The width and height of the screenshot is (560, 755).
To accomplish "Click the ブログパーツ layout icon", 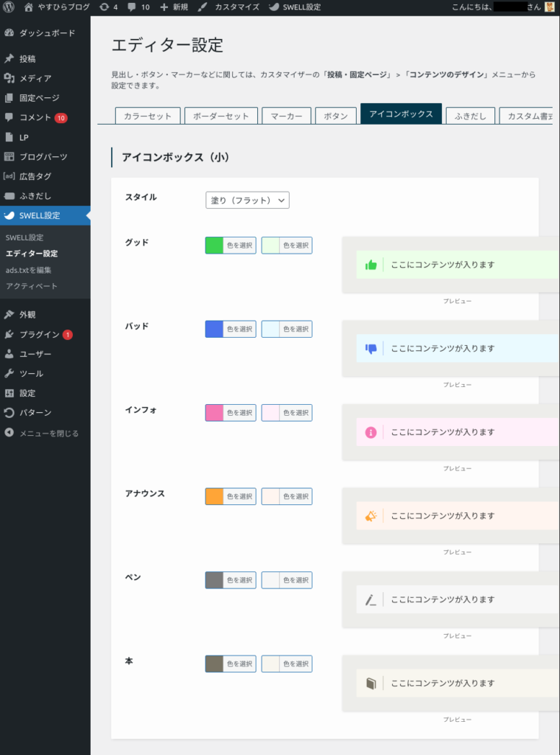I will pos(9,156).
